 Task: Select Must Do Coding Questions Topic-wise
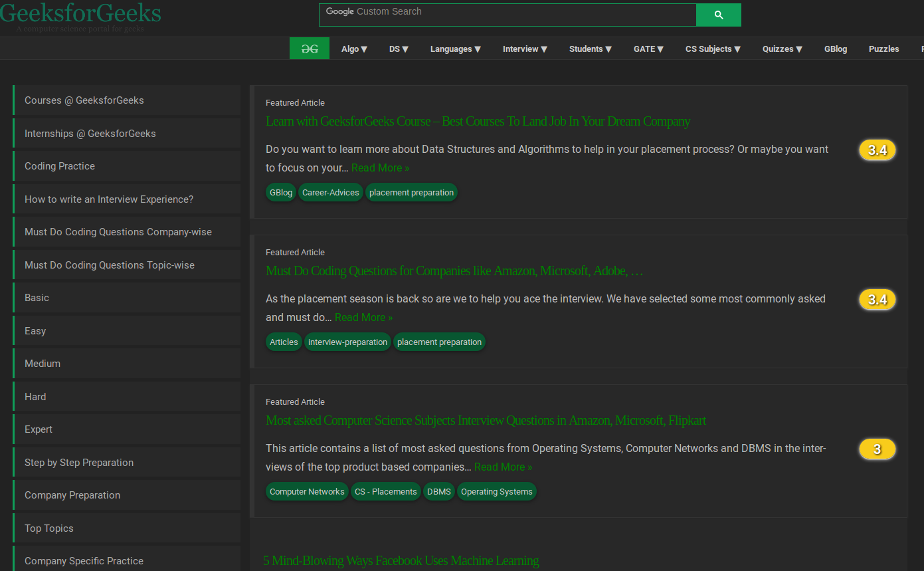(110, 265)
